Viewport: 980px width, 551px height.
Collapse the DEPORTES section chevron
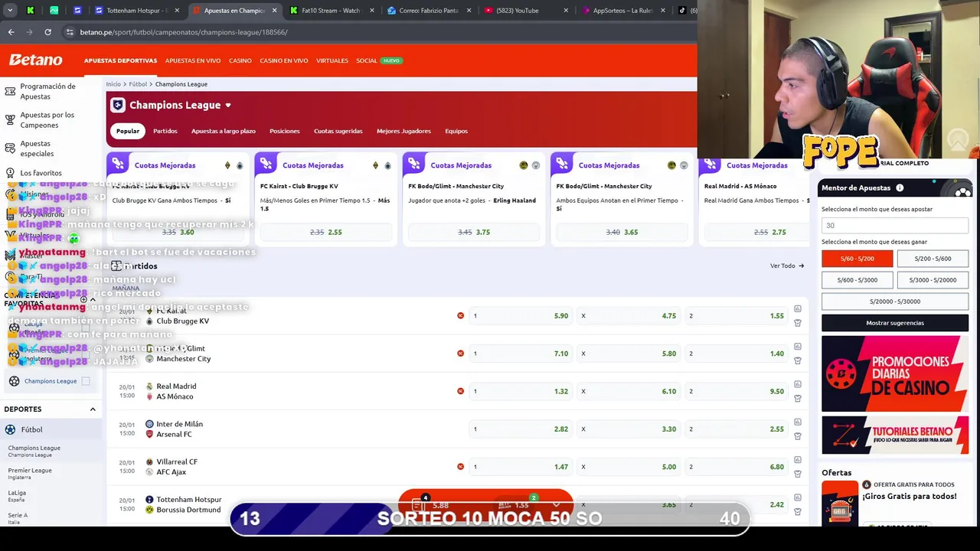pos(93,409)
